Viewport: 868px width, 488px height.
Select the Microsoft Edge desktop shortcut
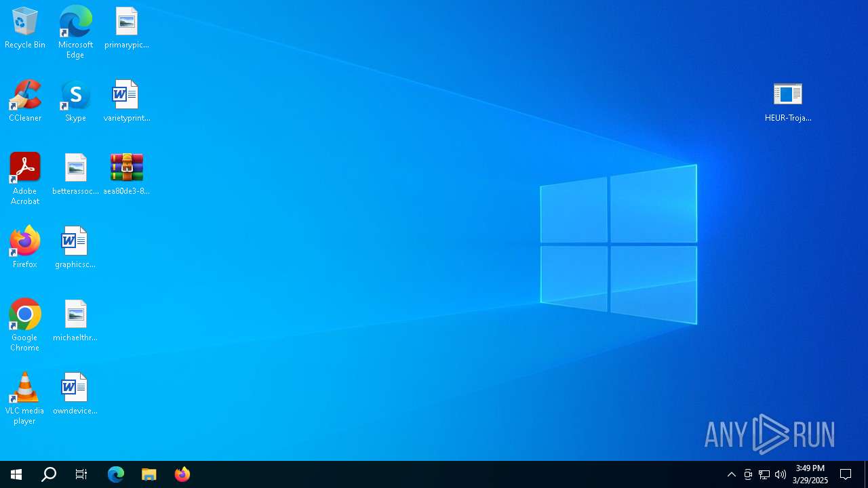point(75,33)
